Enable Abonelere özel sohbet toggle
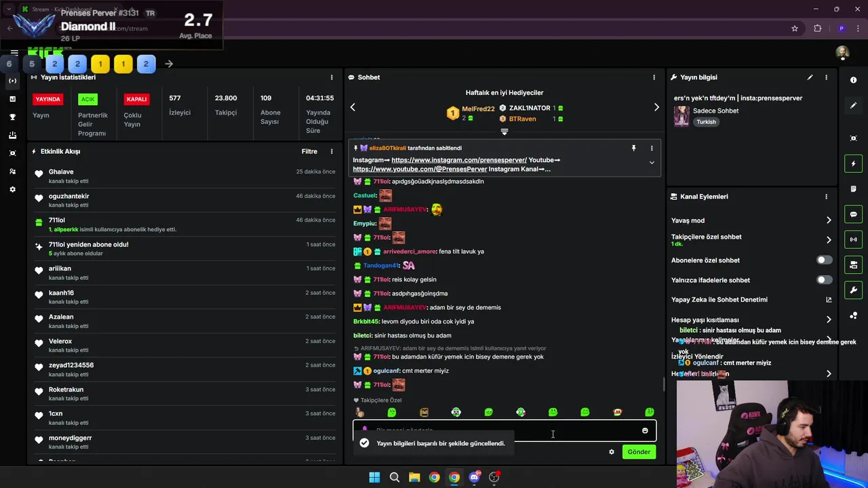The image size is (868, 488). pos(824,260)
